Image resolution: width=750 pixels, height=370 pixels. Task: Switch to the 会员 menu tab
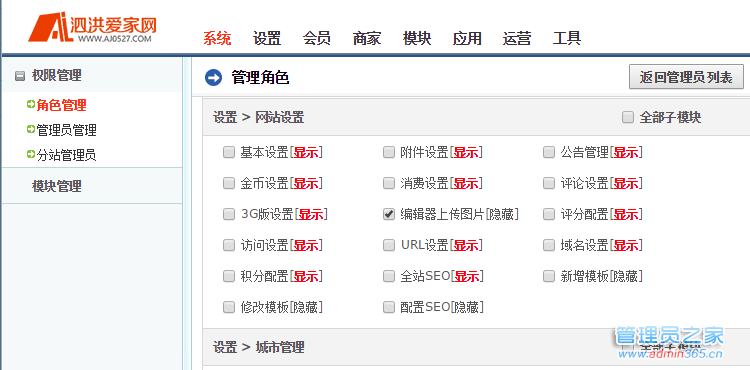pos(317,38)
